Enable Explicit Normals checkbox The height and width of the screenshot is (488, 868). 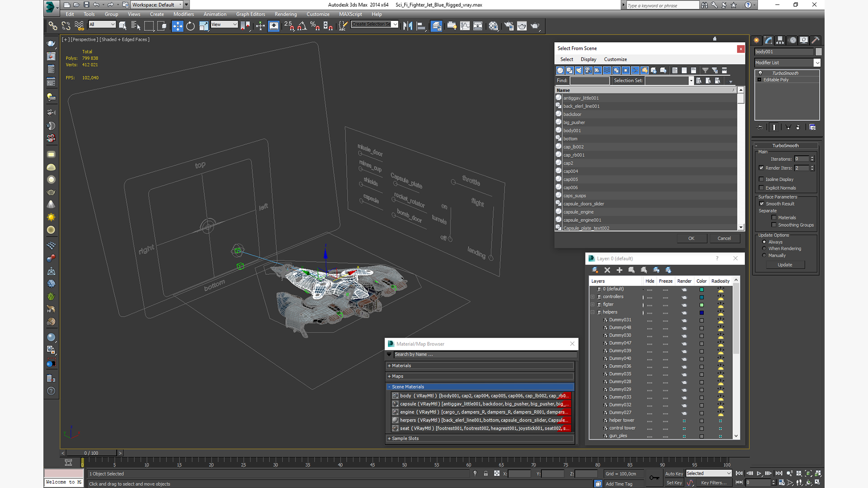click(x=761, y=188)
